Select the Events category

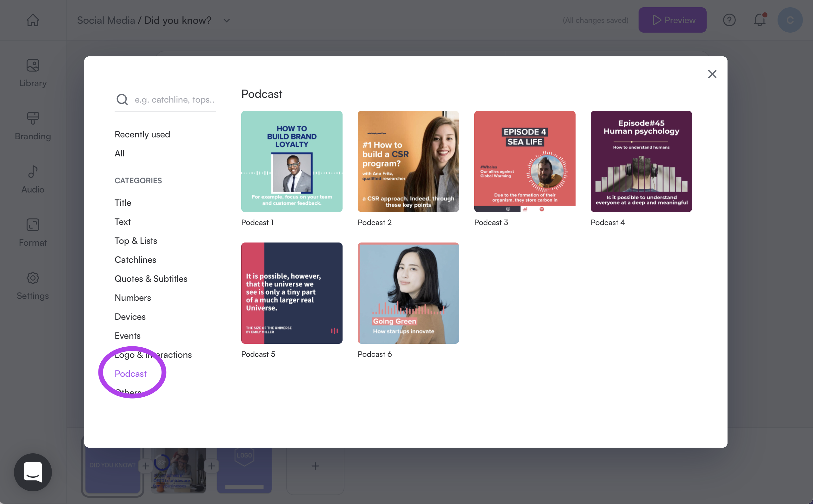[x=127, y=336]
